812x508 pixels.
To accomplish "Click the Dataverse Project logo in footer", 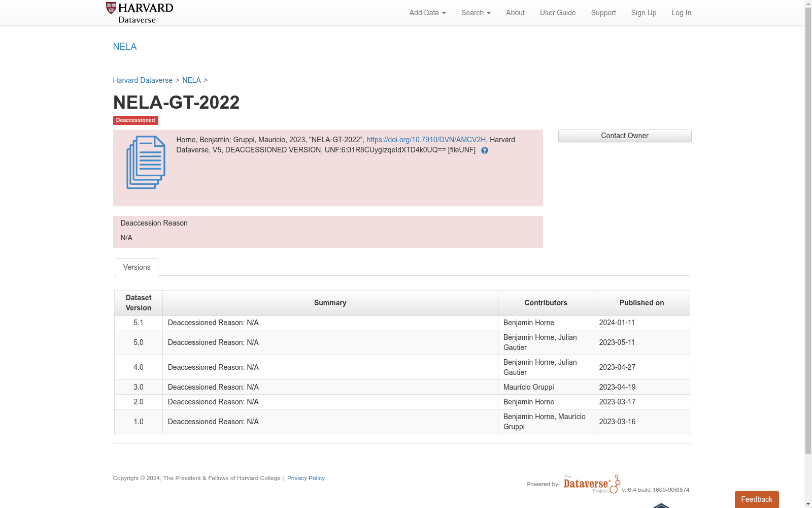I will (592, 484).
